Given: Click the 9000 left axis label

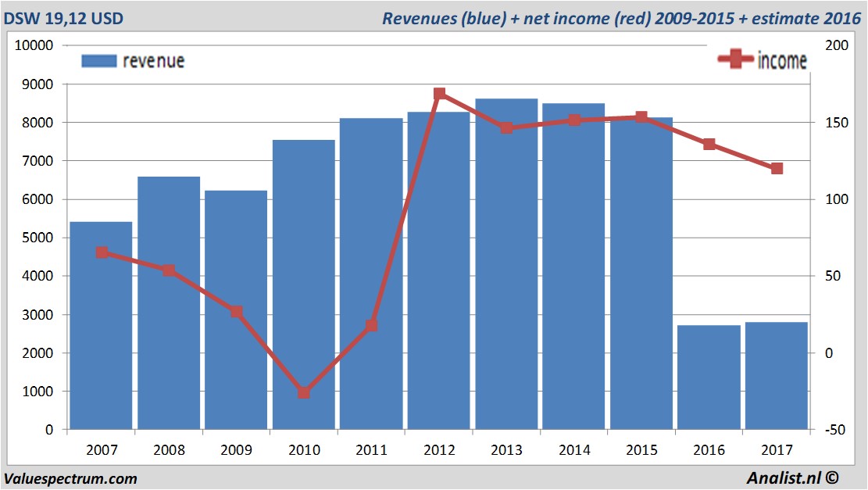Looking at the screenshot, I should [x=38, y=84].
